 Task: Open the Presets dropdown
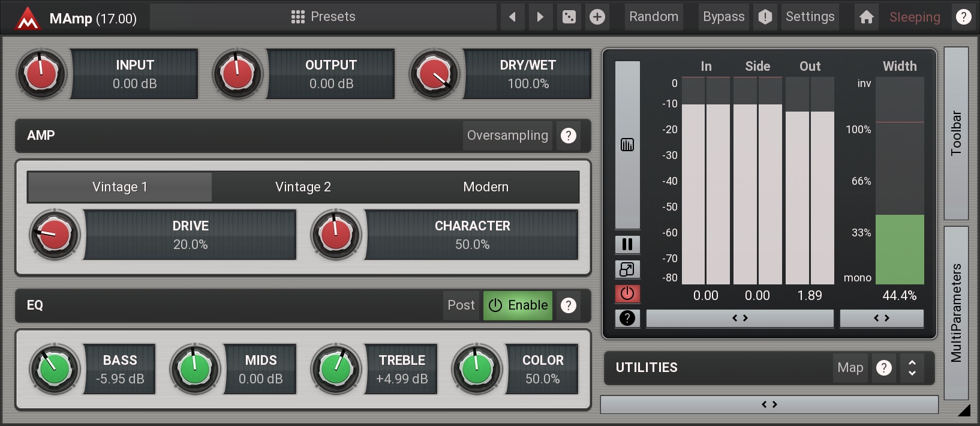click(323, 17)
